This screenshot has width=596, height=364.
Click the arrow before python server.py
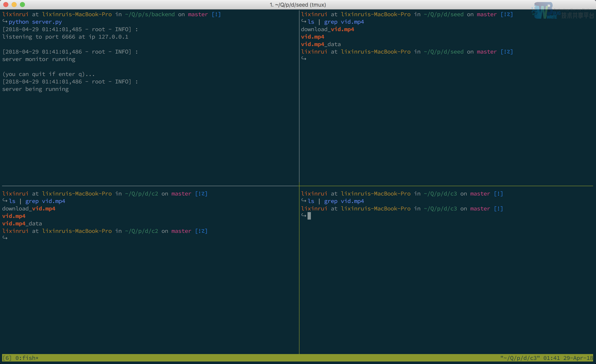5,22
